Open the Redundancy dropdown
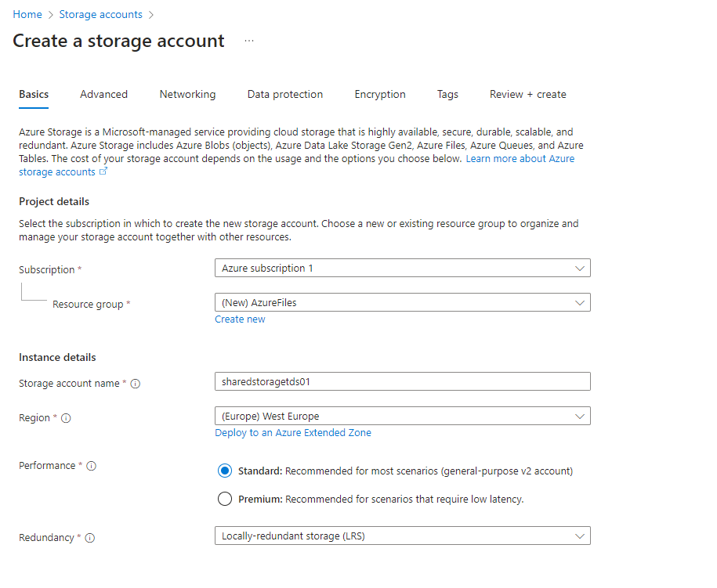The width and height of the screenshot is (717, 588). coord(402,536)
